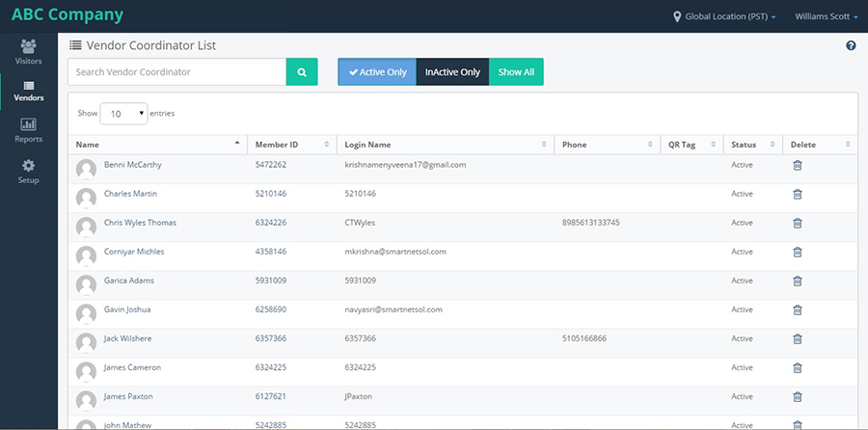868x430 pixels.
Task: Delete Chris Wyles Thomas using trash icon
Action: point(798,223)
